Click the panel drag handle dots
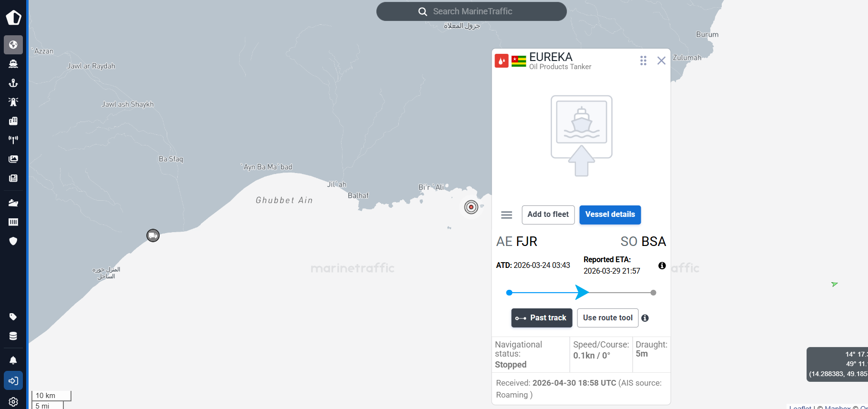868x409 pixels. [643, 61]
